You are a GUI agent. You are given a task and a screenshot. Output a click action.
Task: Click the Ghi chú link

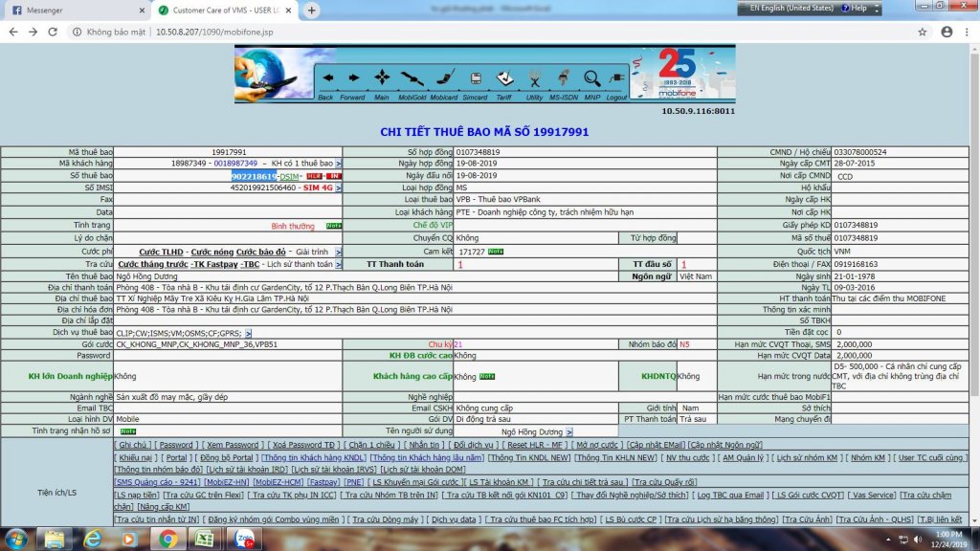tap(132, 446)
